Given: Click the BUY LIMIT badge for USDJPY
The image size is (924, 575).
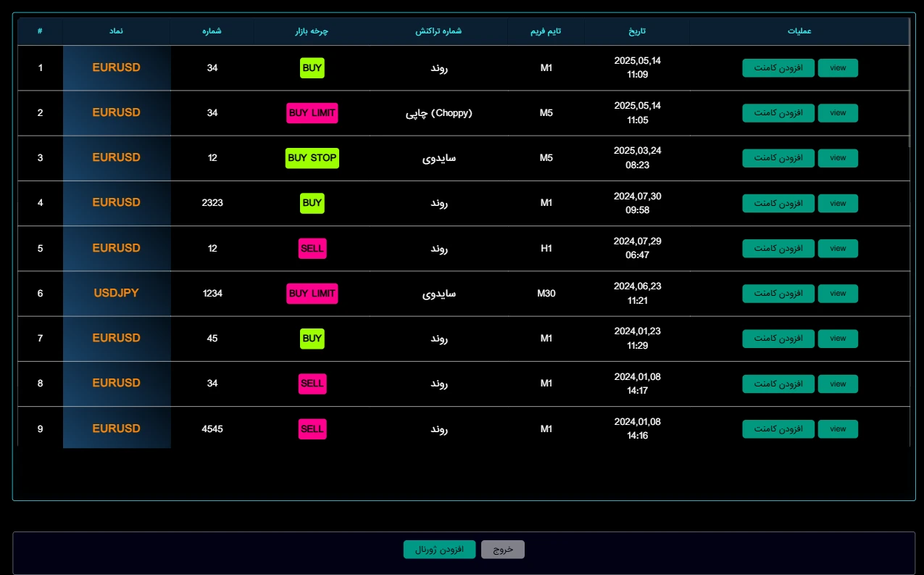Looking at the screenshot, I should [x=312, y=294].
